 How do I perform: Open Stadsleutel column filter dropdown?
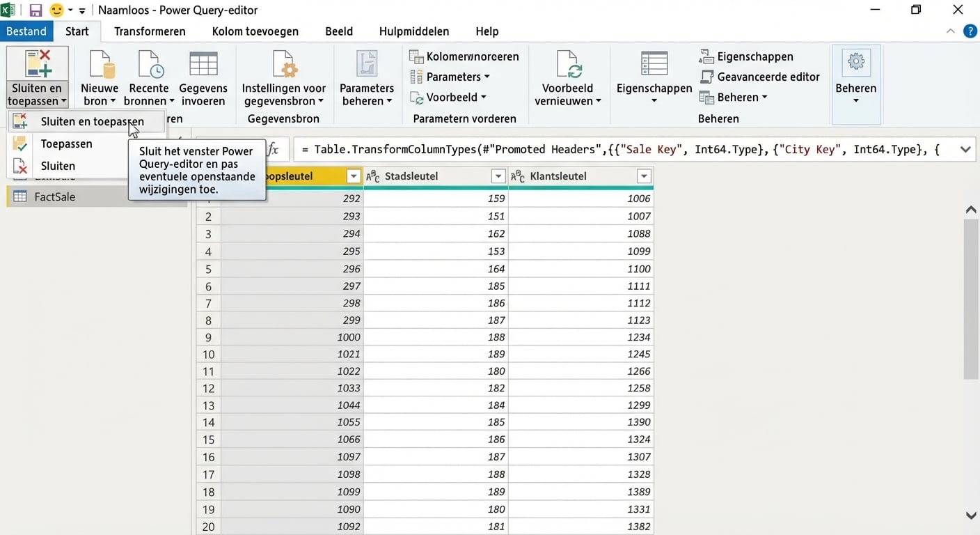coord(498,176)
